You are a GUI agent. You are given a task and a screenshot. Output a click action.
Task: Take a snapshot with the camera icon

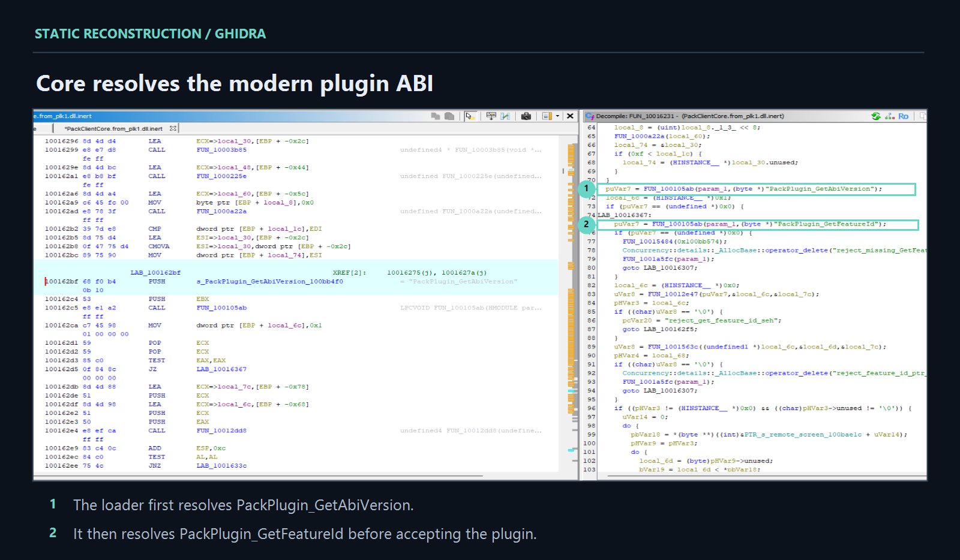(x=526, y=116)
